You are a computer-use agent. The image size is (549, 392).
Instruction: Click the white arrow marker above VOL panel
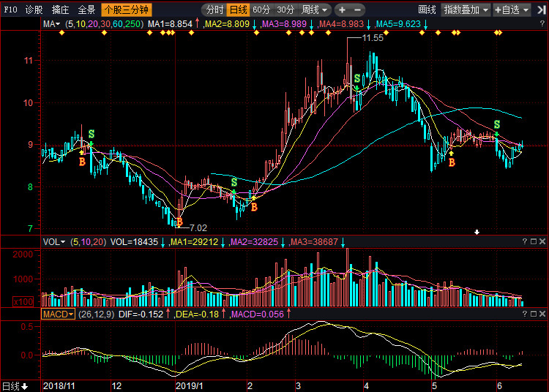click(477, 232)
